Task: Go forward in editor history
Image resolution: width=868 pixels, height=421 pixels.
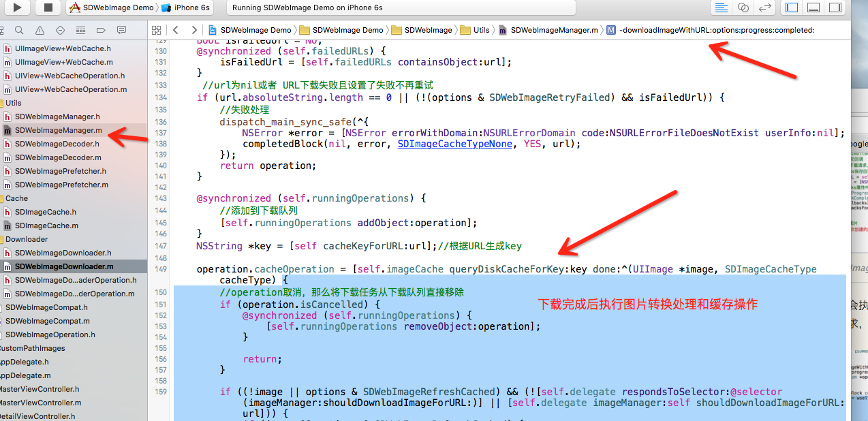Action: (194, 30)
